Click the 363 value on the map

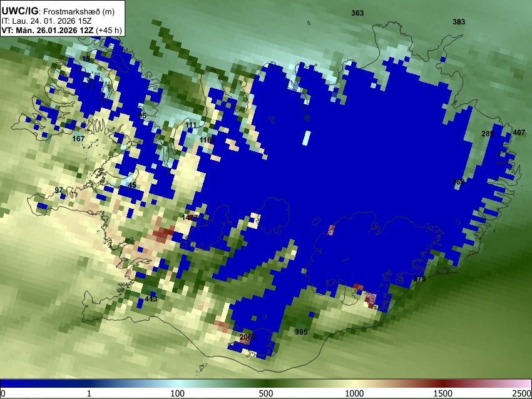click(x=357, y=13)
